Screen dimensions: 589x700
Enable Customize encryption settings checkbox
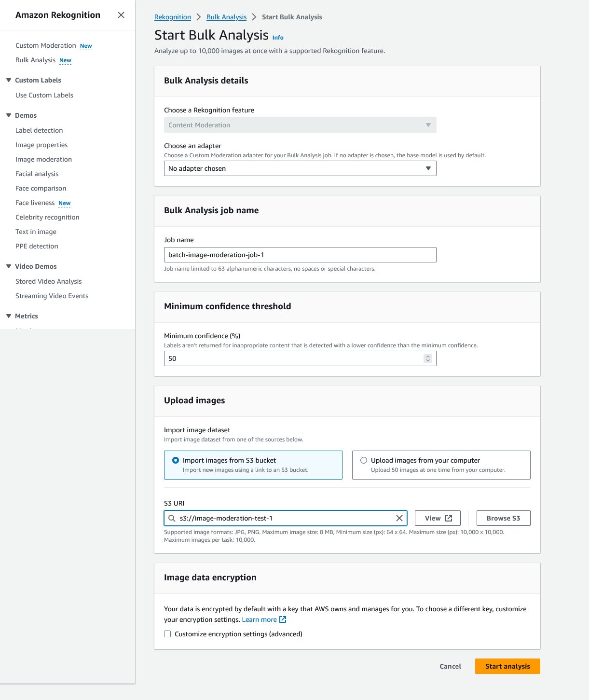(167, 634)
